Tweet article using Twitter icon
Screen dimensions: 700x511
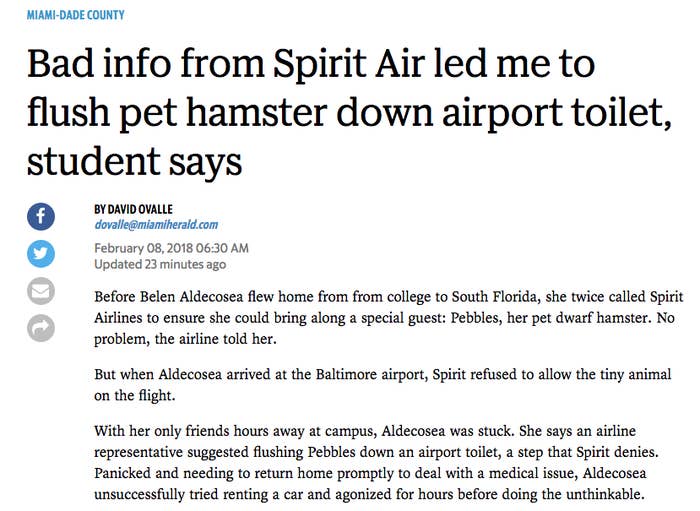click(x=41, y=254)
